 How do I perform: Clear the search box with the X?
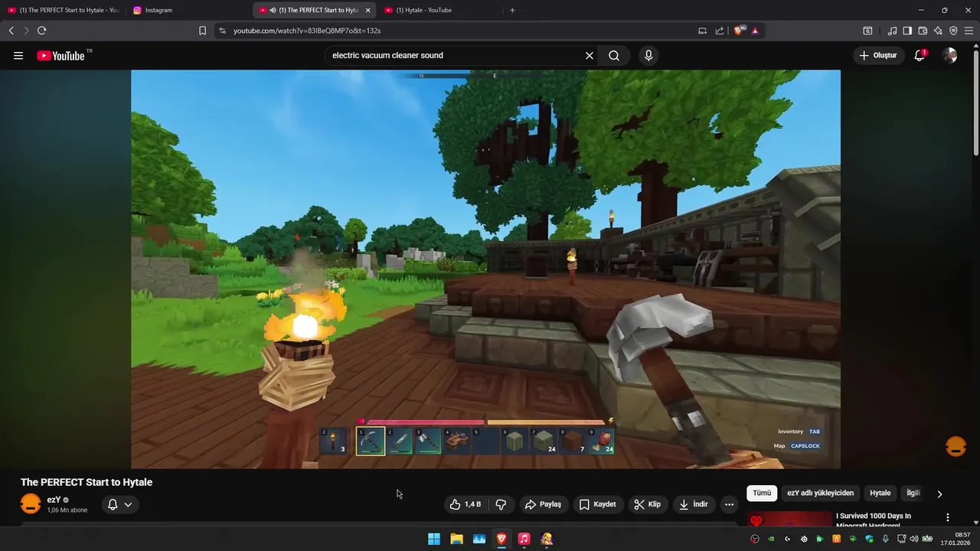[x=590, y=55]
